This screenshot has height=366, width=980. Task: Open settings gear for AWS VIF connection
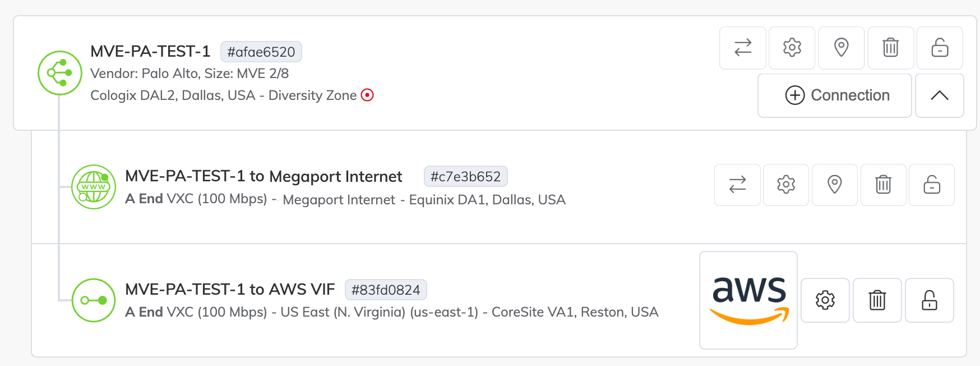(825, 300)
